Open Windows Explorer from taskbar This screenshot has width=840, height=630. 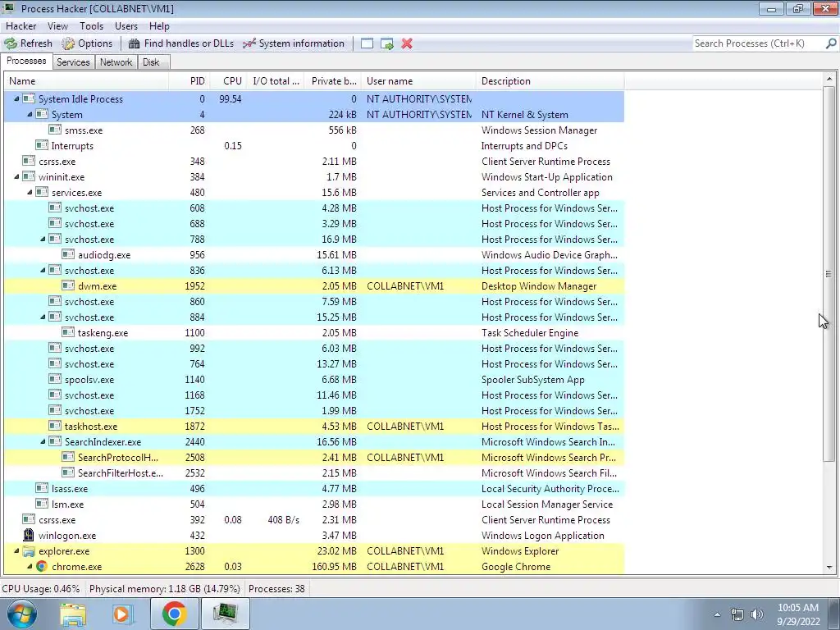[x=73, y=614]
